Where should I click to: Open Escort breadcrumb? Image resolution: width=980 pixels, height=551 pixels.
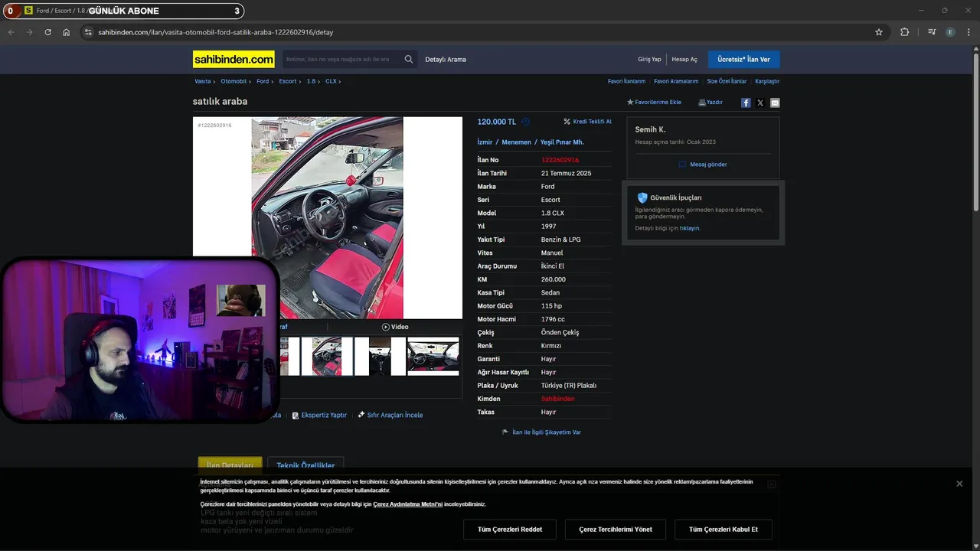click(287, 81)
